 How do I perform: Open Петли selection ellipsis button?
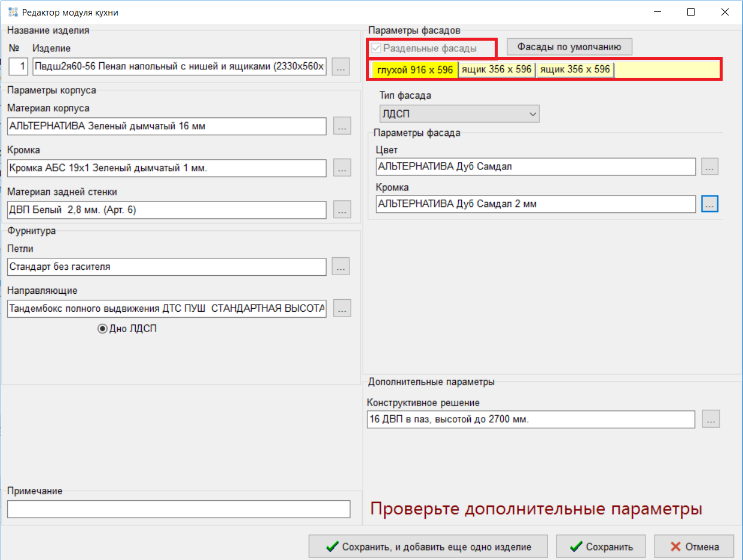[x=341, y=267]
